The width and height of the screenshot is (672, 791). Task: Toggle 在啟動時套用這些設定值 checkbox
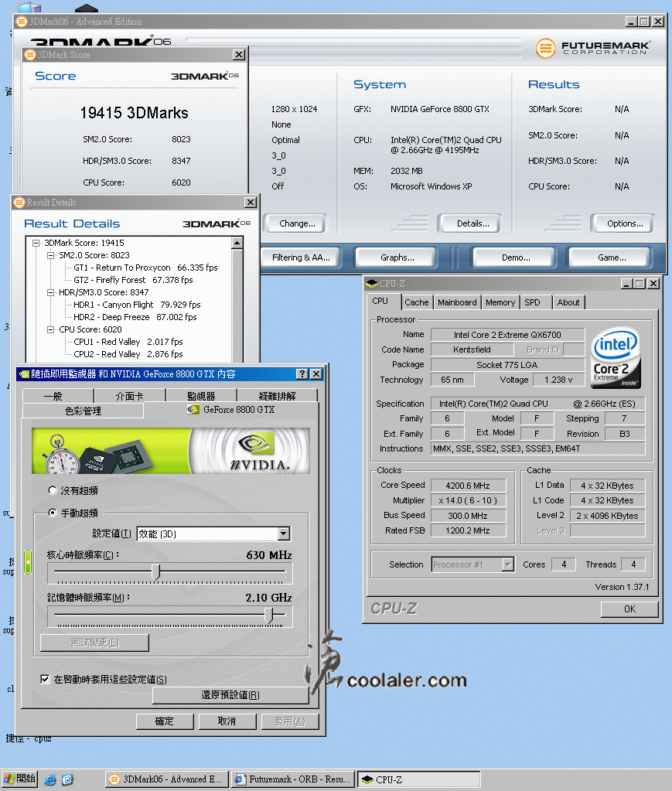tap(45, 679)
